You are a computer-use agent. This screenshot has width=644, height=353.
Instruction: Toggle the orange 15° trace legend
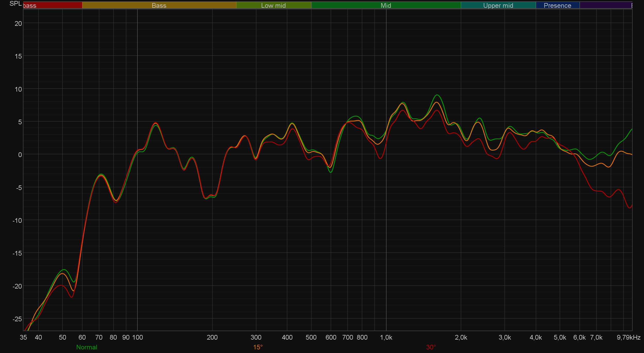[258, 347]
